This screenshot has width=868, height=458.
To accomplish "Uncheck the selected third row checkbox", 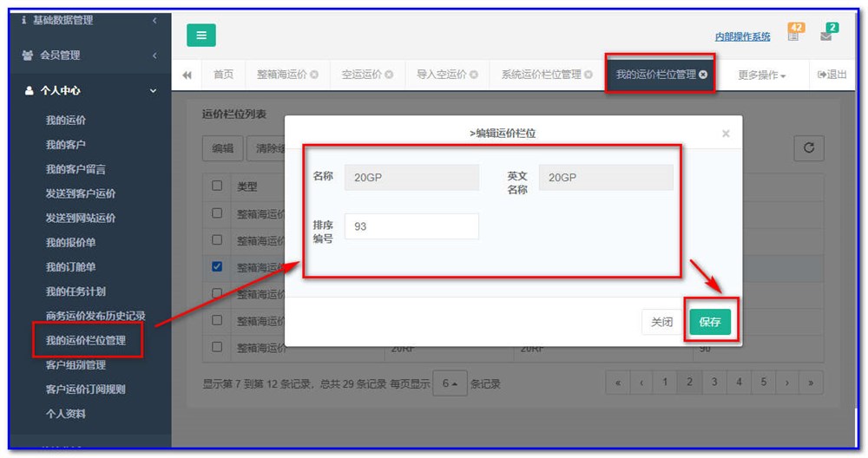I will pyautogui.click(x=217, y=266).
